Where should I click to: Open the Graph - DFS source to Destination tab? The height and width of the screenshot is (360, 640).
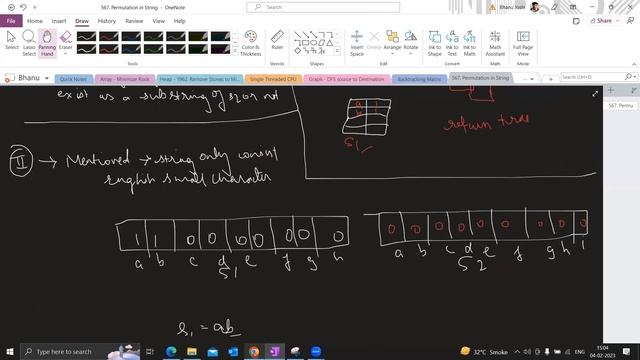point(346,79)
